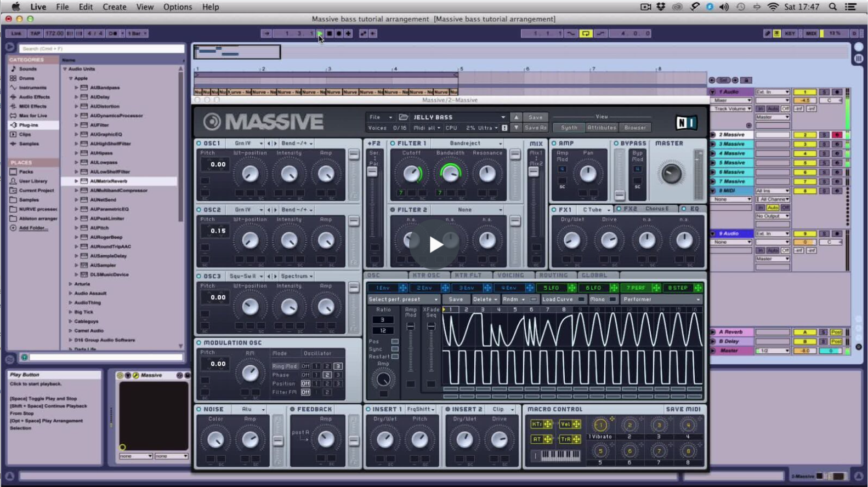Click the 1 Env modulation drag handle

click(x=402, y=288)
